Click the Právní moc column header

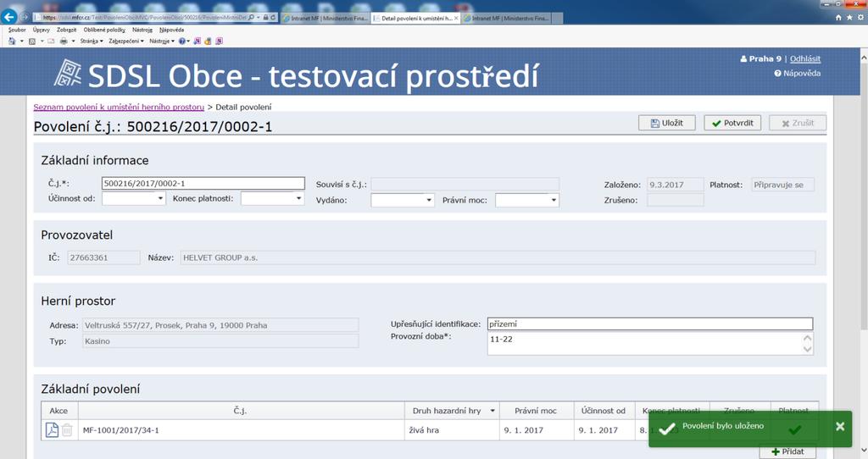click(x=536, y=411)
